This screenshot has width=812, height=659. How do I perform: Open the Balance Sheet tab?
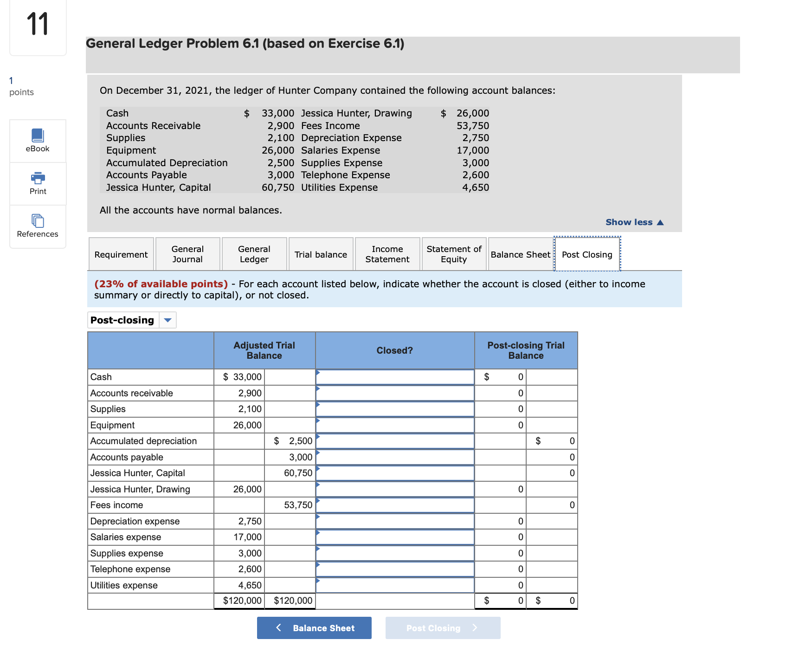tap(520, 254)
